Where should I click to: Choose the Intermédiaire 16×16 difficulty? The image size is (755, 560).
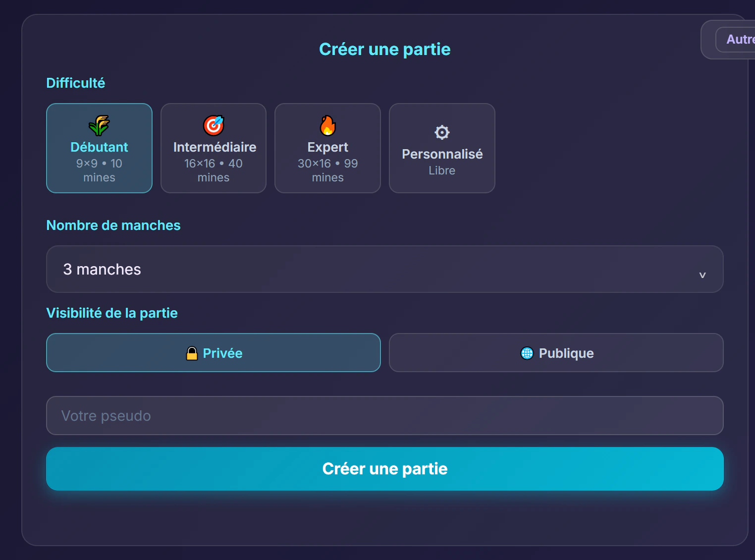[x=214, y=148]
